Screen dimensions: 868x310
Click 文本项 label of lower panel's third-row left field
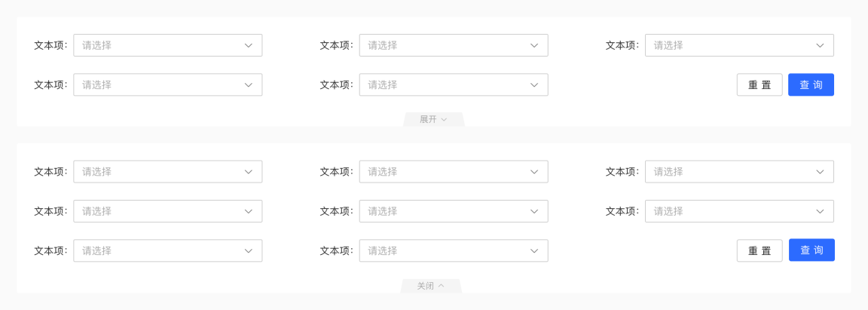pos(50,250)
